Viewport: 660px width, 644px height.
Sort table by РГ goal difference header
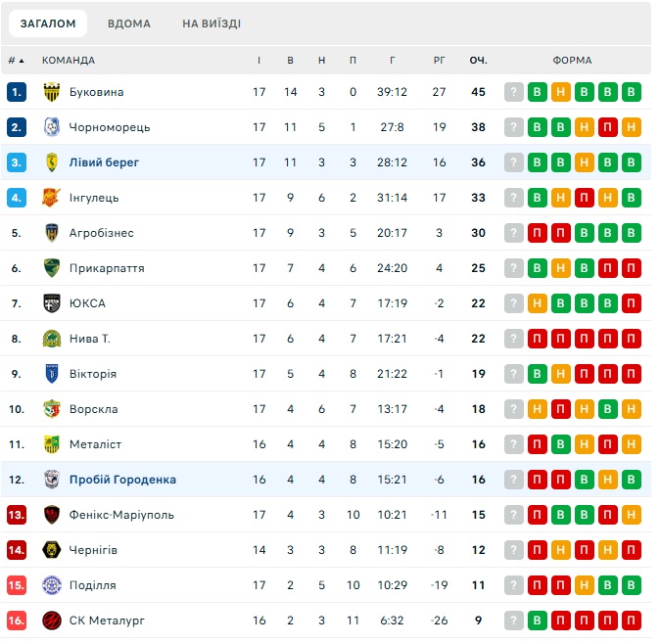click(x=440, y=61)
